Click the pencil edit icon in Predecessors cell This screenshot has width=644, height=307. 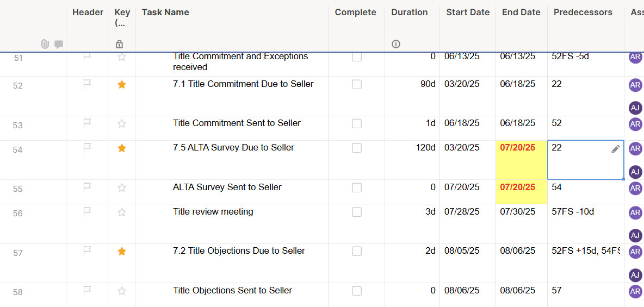click(x=615, y=149)
